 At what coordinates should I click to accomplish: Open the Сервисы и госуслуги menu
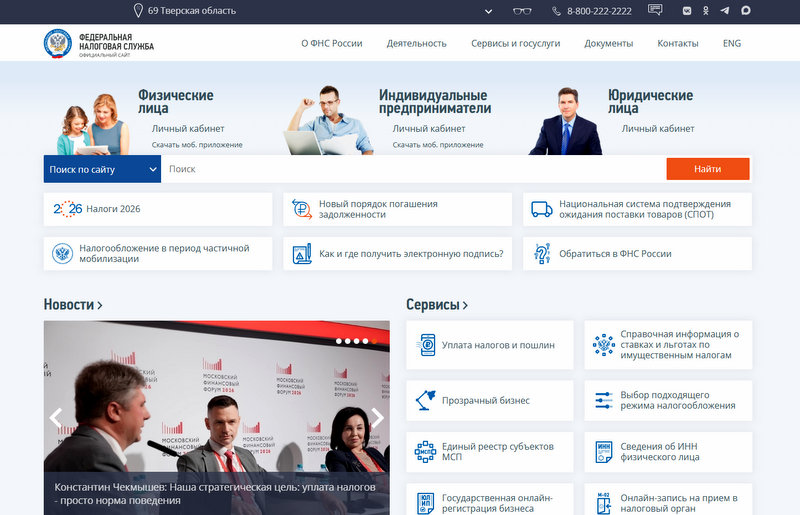(x=515, y=43)
